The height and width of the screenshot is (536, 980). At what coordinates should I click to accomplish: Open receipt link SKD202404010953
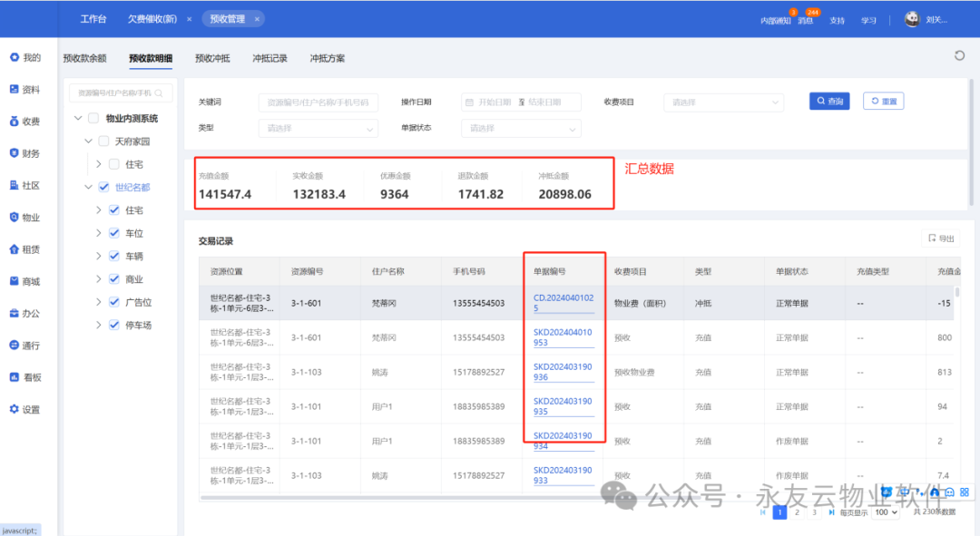click(563, 337)
